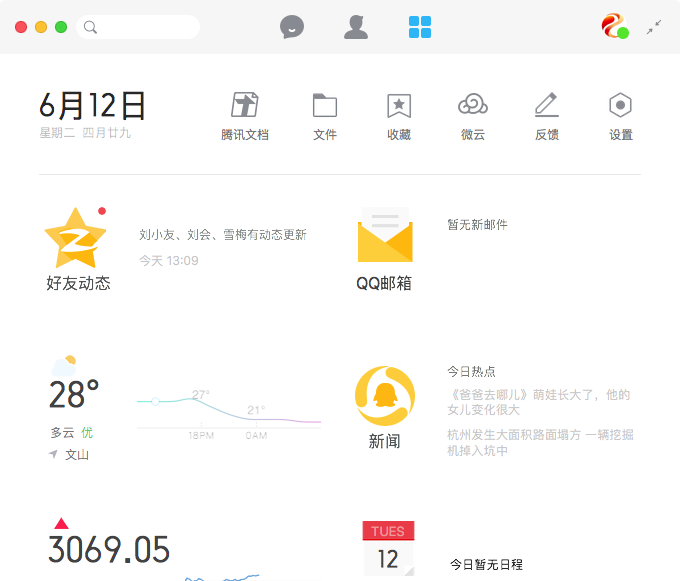Open the 文件 folder icon
This screenshot has width=680, height=581.
(325, 105)
